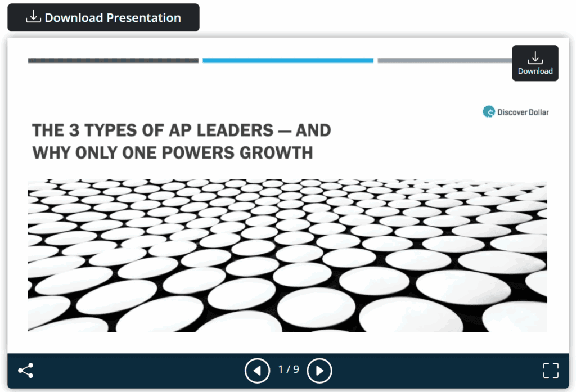Image resolution: width=576 pixels, height=392 pixels.
Task: Click the "WHY ONLY ONE POWERS GROWTH" title line
Action: point(173,152)
